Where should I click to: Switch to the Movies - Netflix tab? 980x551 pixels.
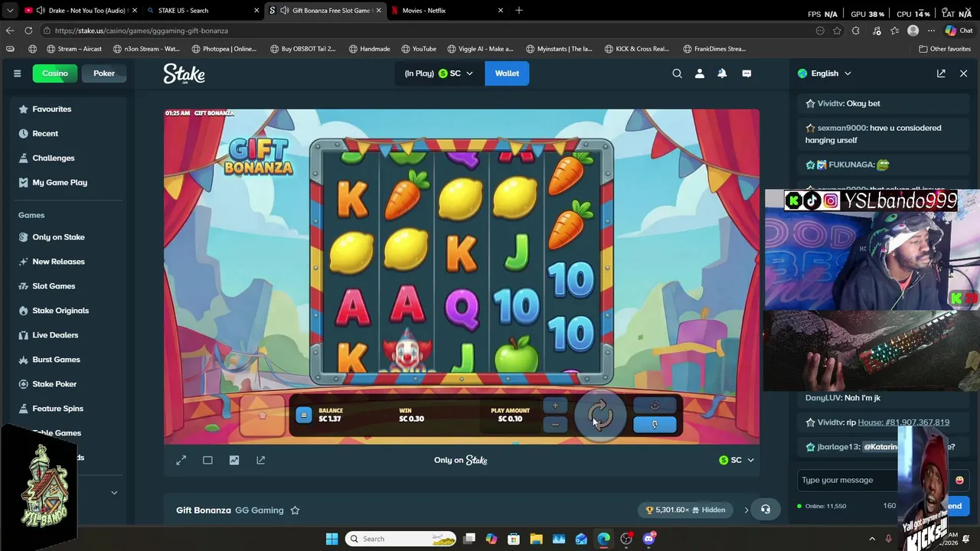pyautogui.click(x=447, y=11)
